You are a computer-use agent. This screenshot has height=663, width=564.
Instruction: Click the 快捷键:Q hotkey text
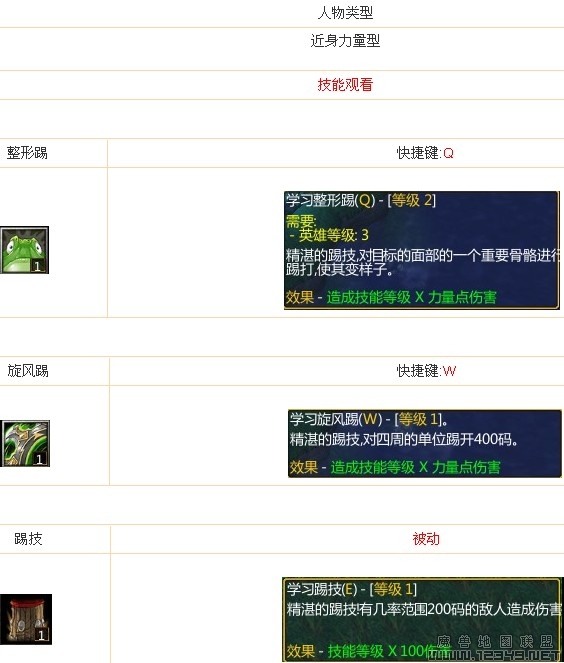point(425,153)
